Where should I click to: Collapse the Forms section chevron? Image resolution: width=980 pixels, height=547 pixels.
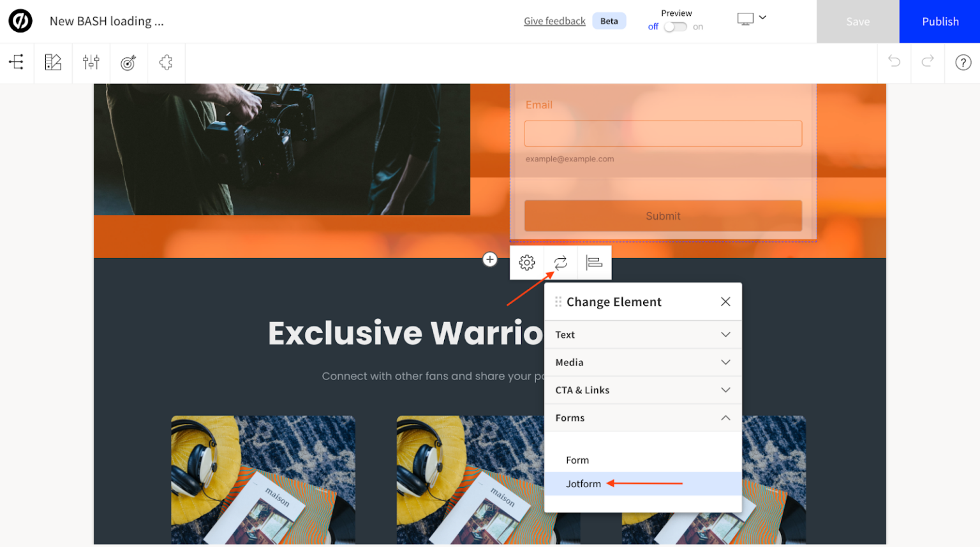[725, 418]
